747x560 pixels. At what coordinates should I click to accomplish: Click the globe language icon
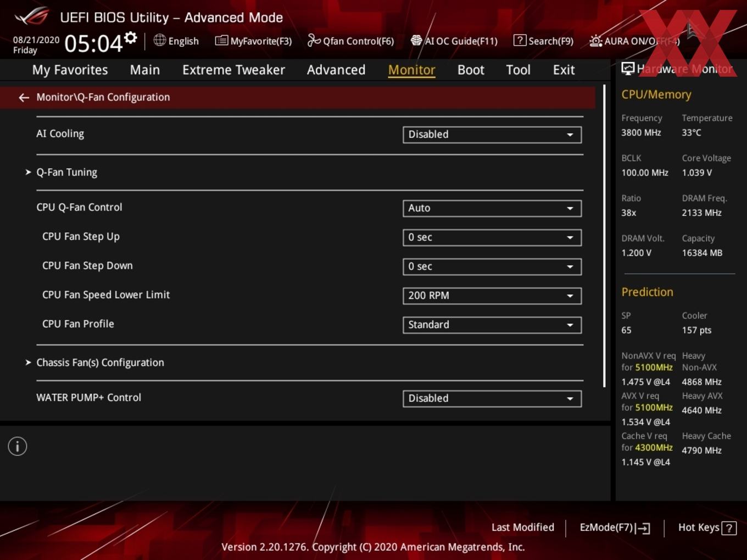159,40
